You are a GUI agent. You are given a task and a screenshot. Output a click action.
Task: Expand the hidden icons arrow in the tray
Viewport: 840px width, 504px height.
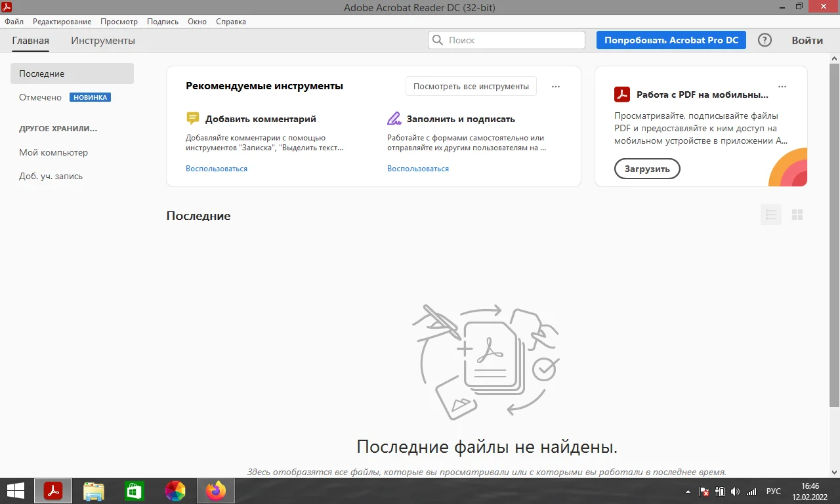point(688,491)
